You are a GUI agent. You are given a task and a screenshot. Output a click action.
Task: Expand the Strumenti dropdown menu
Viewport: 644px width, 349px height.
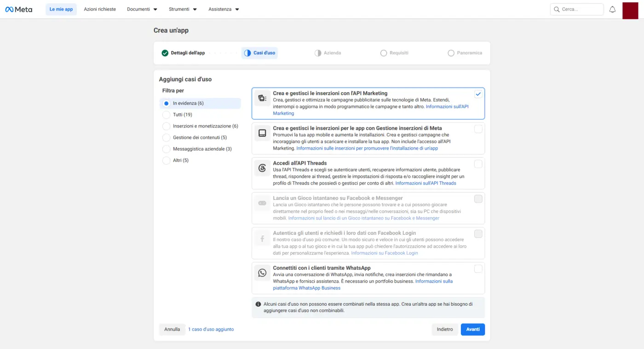click(183, 9)
